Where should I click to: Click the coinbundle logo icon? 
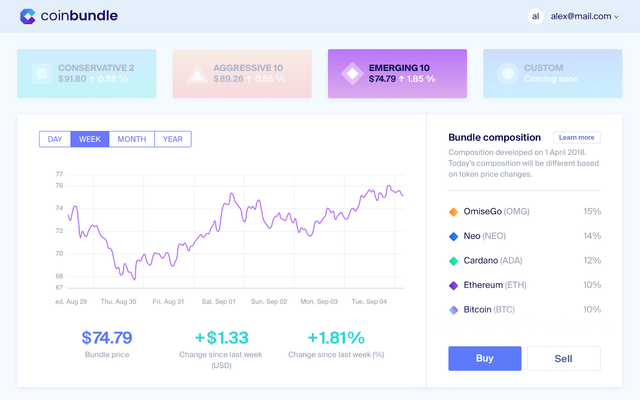(x=28, y=16)
